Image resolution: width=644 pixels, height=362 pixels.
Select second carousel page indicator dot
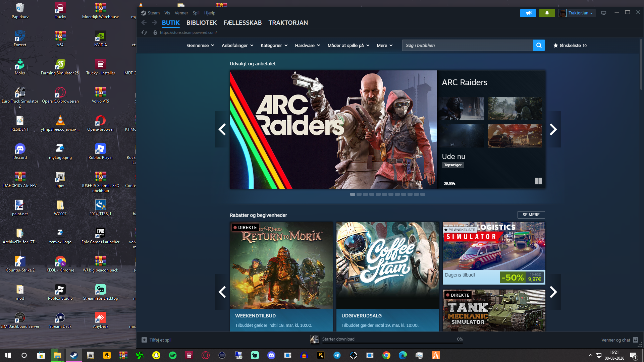[x=359, y=194]
